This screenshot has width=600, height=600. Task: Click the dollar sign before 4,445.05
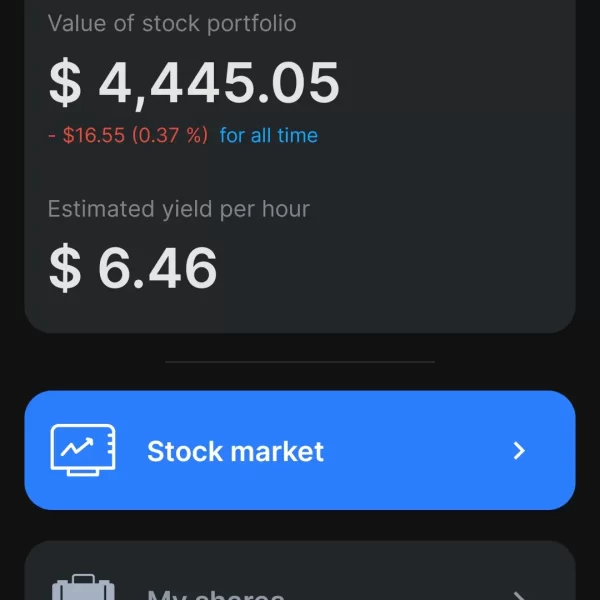click(x=65, y=84)
